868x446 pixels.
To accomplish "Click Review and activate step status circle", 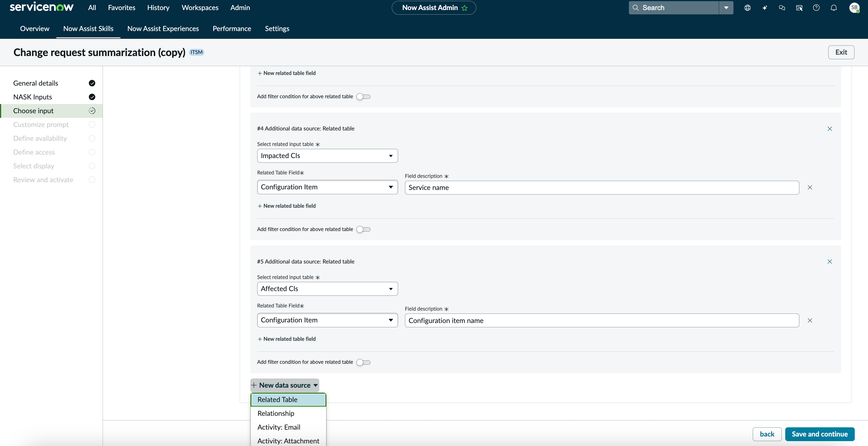I will pos(92,180).
